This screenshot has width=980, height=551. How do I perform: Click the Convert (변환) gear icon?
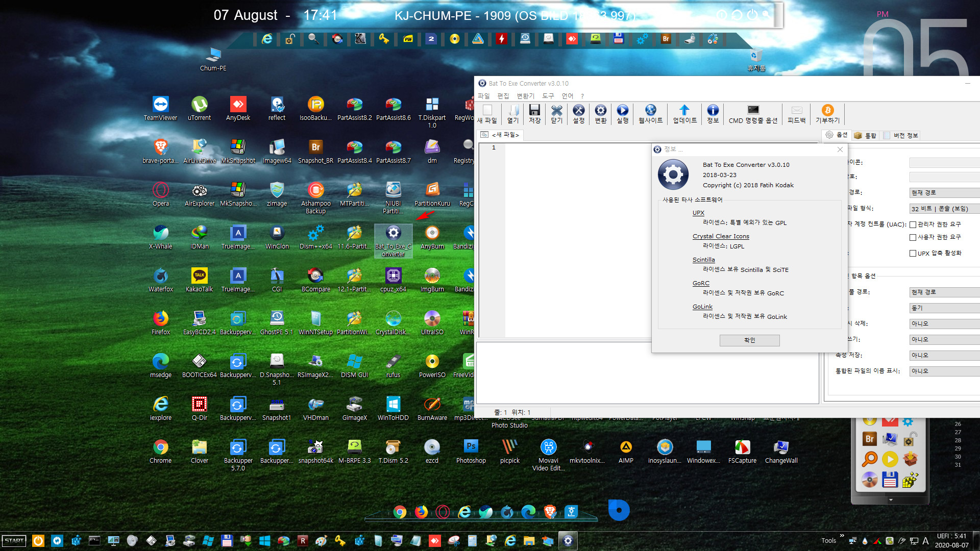coord(601,114)
